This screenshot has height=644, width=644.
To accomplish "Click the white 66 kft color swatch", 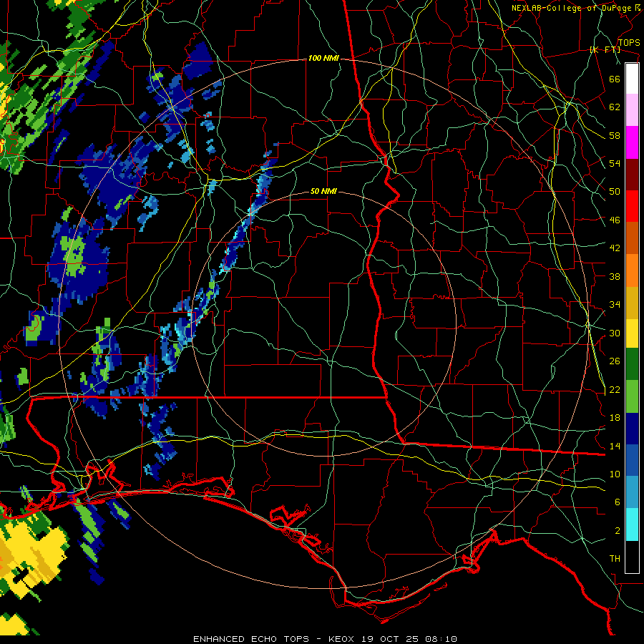I will pos(632,79).
